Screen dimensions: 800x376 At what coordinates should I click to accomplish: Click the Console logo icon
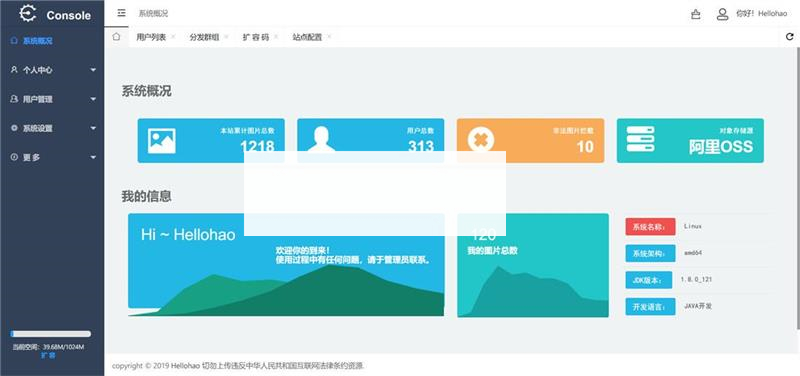click(28, 13)
